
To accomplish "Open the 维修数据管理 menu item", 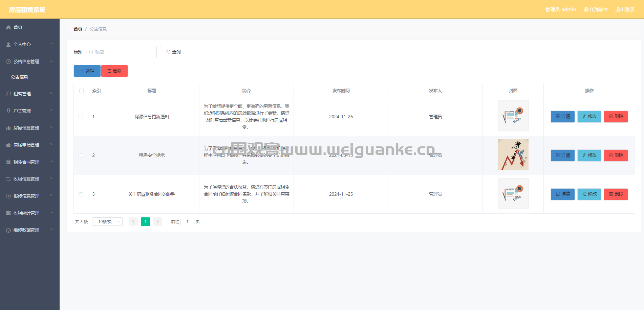I will (x=30, y=230).
